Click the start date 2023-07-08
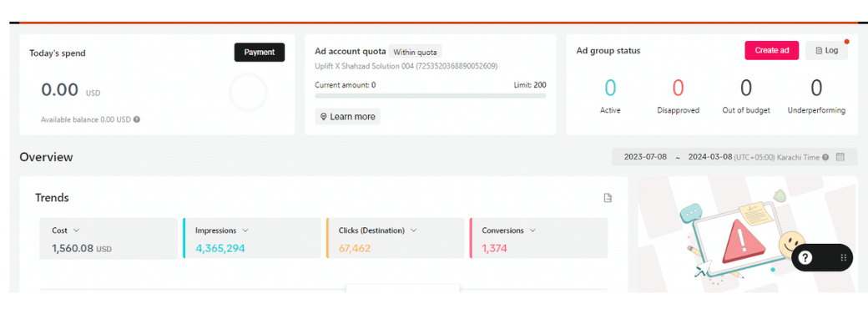Screen dimensions: 868x314 tap(645, 157)
